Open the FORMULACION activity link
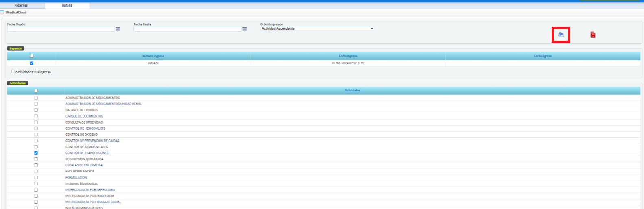 76,178
